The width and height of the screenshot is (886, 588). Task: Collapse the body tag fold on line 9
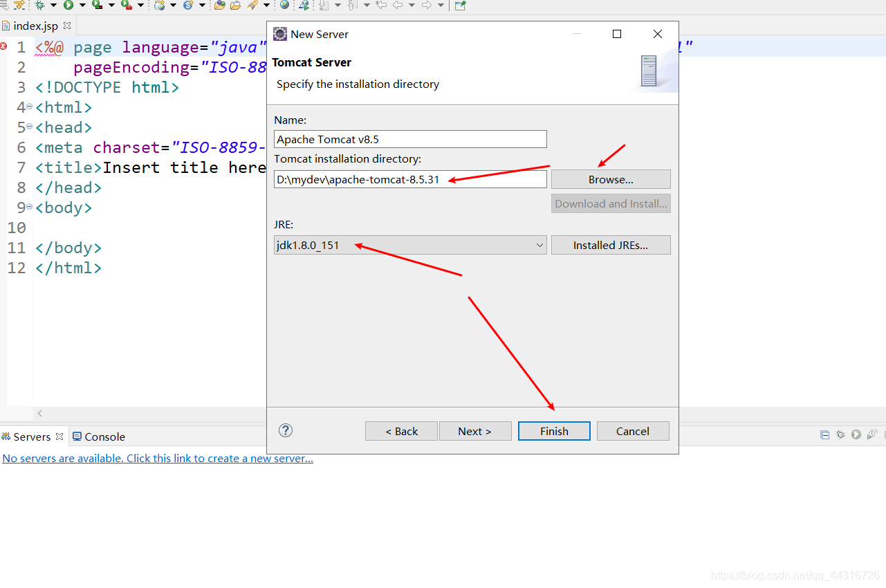29,208
